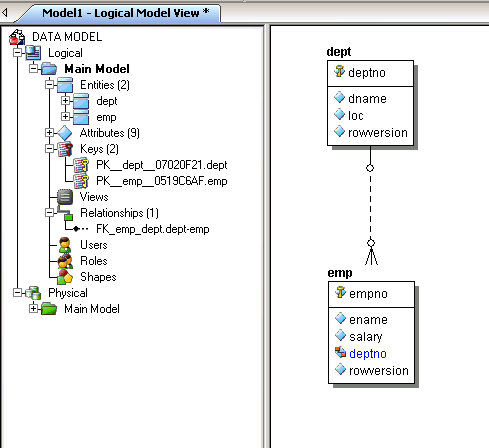Click the empno primary key icon in emp
489x448 pixels.
[x=340, y=292]
